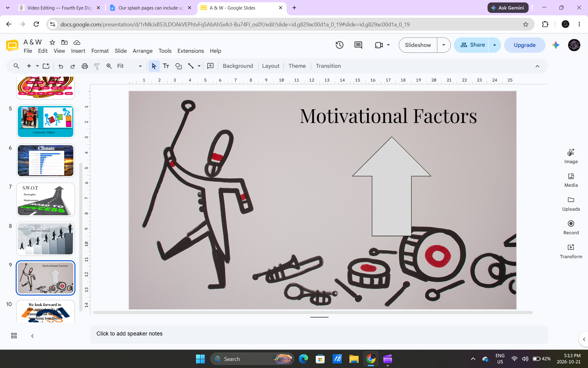Add comment from toolbar icon
588x368 pixels.
(210, 66)
